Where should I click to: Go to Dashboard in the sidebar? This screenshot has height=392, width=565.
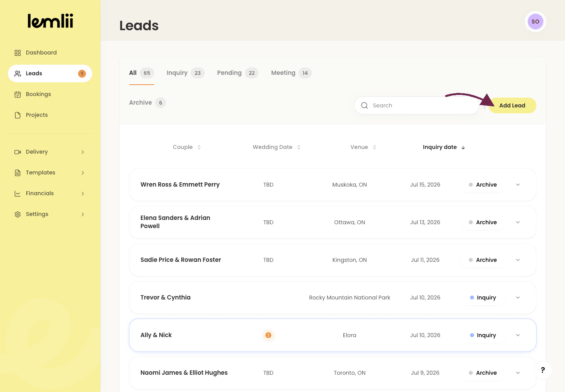pyautogui.click(x=50, y=53)
